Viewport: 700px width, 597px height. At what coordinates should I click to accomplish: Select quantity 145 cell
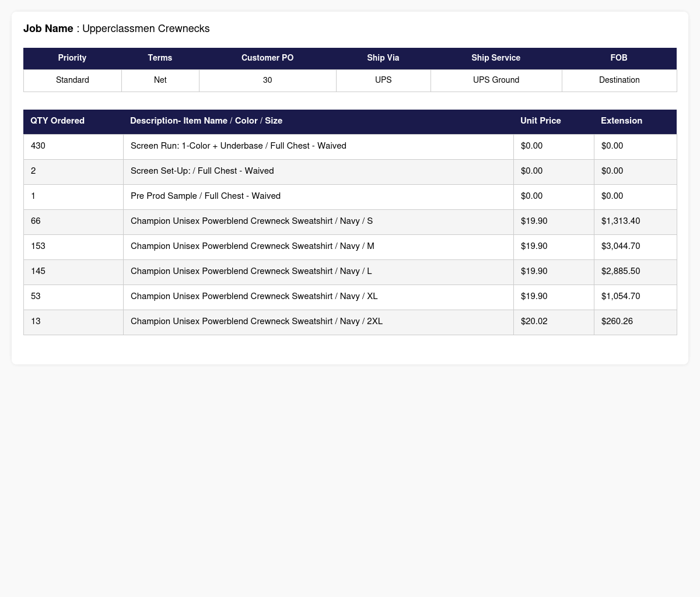coord(73,272)
